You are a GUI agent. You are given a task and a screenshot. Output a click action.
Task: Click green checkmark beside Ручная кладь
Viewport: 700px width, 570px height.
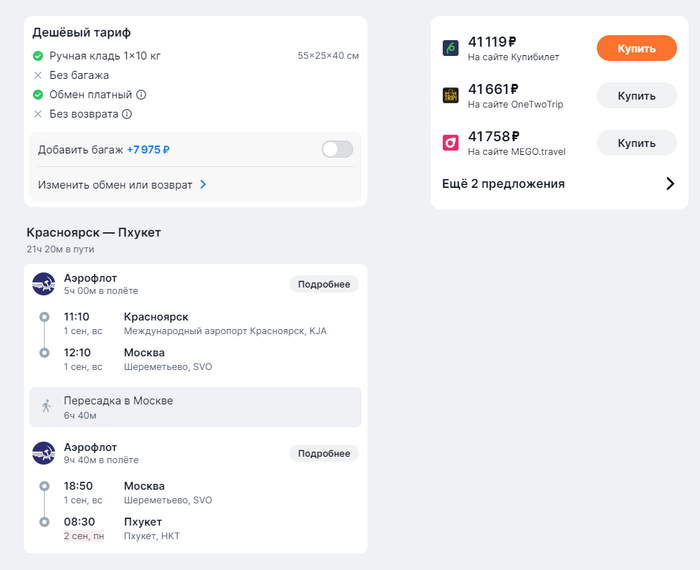click(x=38, y=56)
